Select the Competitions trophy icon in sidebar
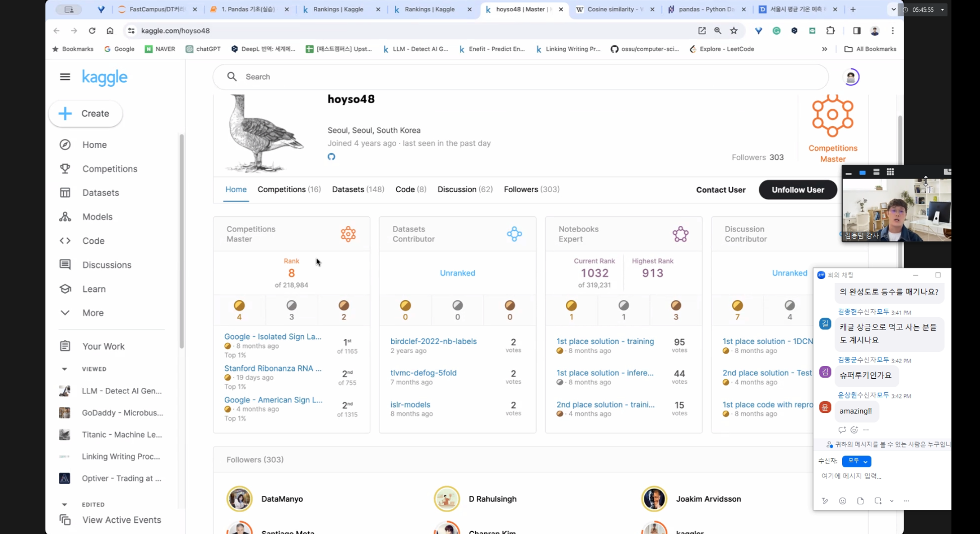The image size is (980, 534). (x=65, y=169)
